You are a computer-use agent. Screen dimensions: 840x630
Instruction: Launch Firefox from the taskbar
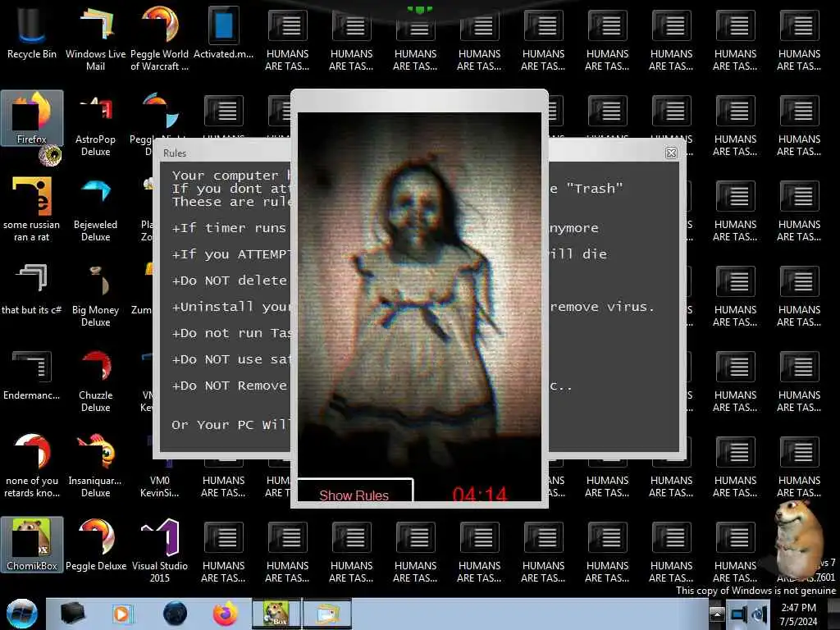[x=225, y=614]
